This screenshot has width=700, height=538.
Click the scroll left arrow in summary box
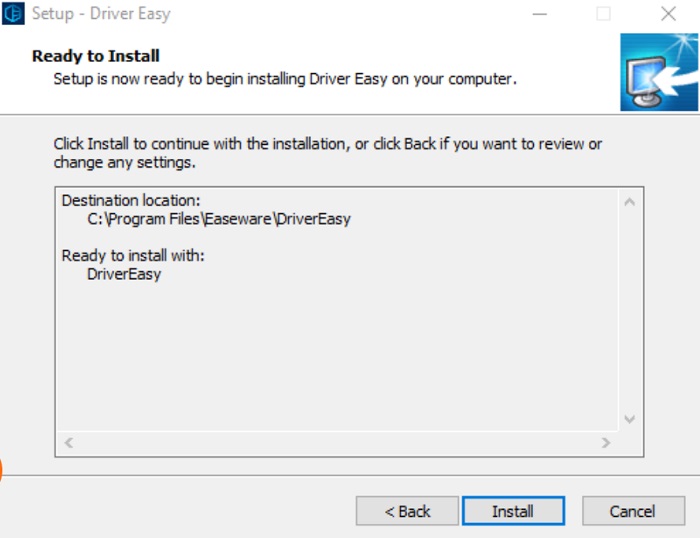tap(68, 442)
